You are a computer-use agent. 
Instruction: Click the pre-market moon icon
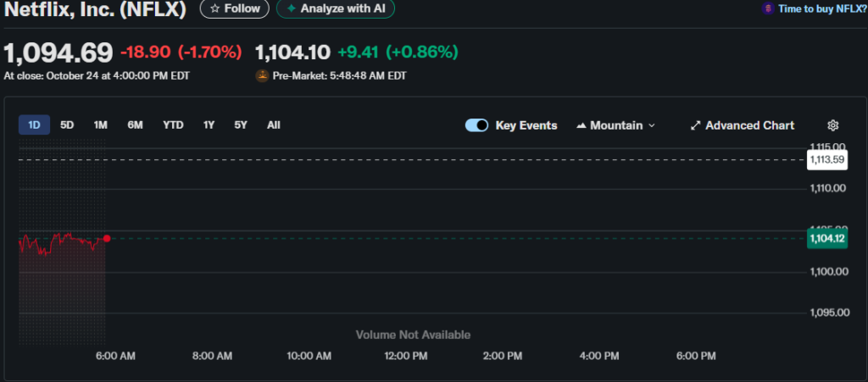262,75
